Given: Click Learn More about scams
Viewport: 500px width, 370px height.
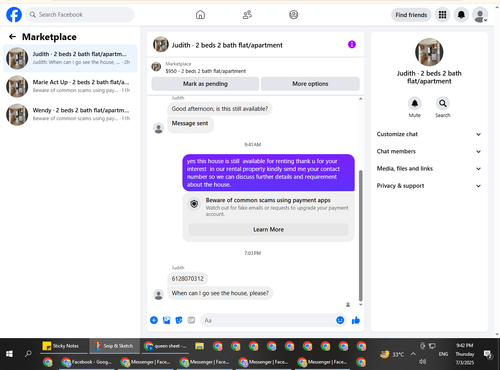Looking at the screenshot, I should click(x=268, y=229).
